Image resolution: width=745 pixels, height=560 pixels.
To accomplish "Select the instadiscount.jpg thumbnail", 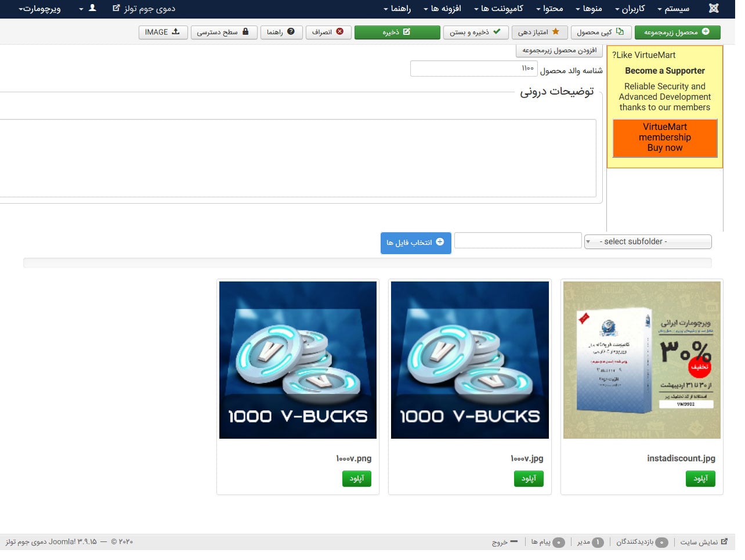I will click(x=642, y=360).
